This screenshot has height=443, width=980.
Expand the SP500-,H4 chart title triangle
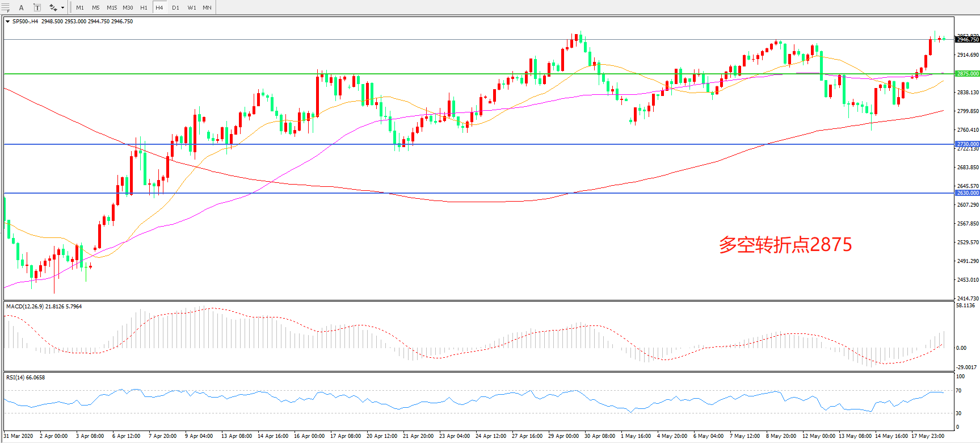[7, 22]
